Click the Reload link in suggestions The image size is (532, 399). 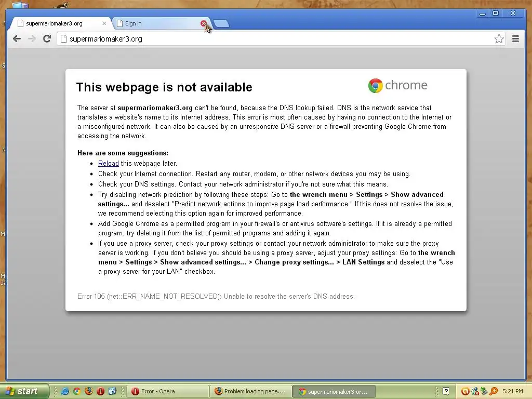click(108, 163)
